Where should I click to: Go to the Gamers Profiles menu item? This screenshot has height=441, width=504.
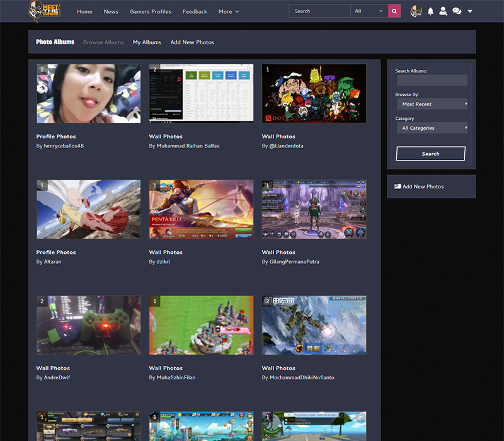coord(150,11)
